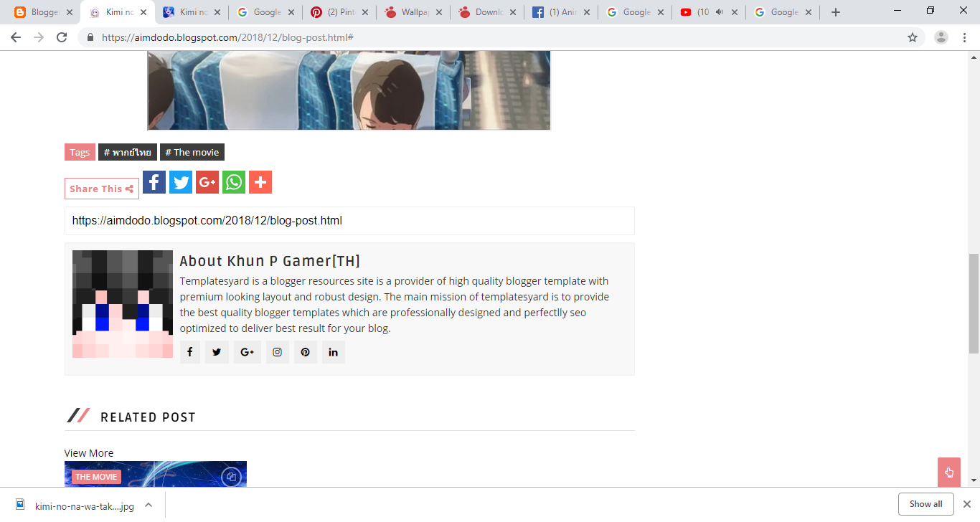Image resolution: width=980 pixels, height=522 pixels.
Task: Open author's Instagram profile icon
Action: [x=278, y=352]
